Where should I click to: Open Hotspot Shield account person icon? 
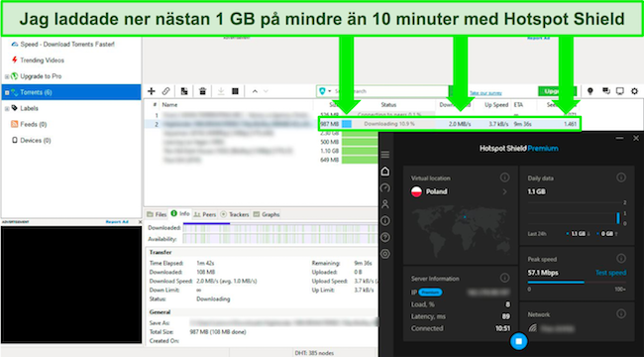(385, 204)
